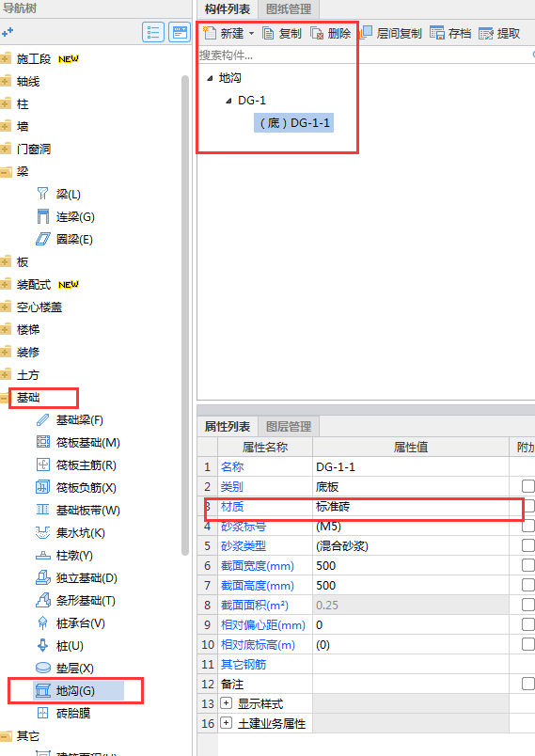Tick the checkbox in the 砂浆标号 row
Screen dimensions: 535x756
tap(528, 526)
